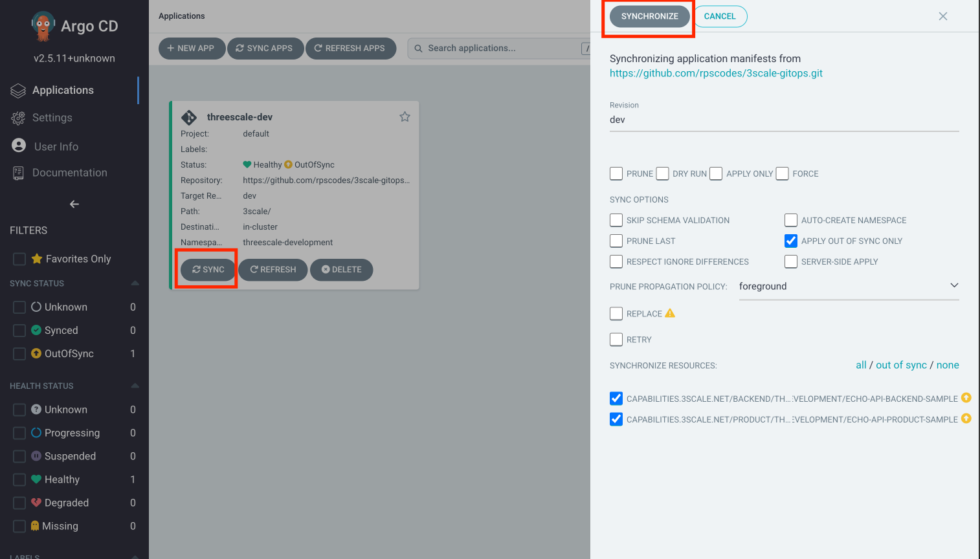Click the git icon on the threescale-dev card
Screen dimensions: 980x559
click(189, 117)
